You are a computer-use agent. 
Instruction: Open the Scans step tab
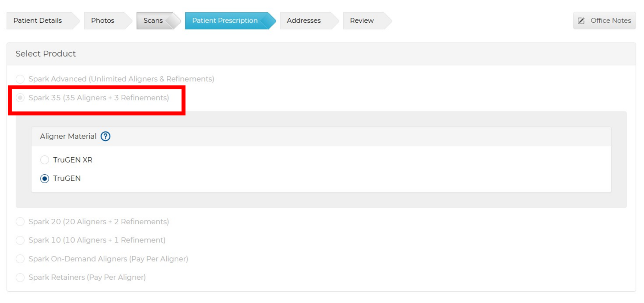tap(153, 20)
